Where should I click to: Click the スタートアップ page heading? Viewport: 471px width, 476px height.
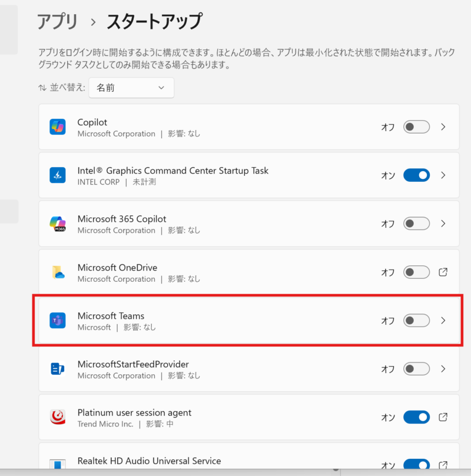(x=154, y=22)
